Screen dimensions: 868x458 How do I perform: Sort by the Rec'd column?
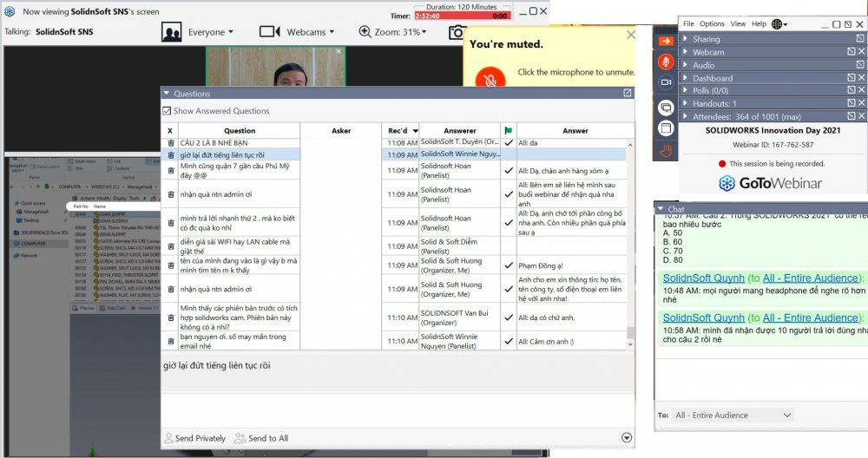click(400, 130)
